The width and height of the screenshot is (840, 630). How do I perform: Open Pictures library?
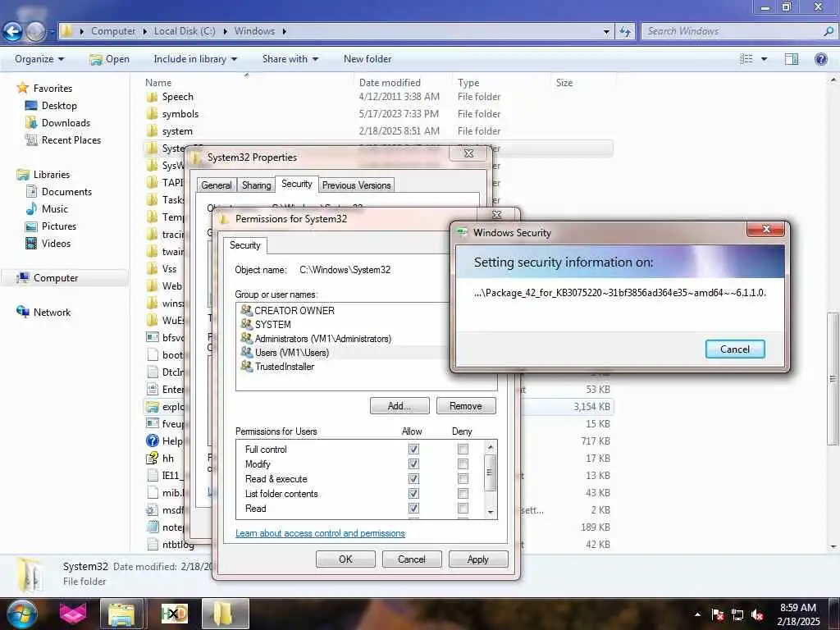pos(59,226)
